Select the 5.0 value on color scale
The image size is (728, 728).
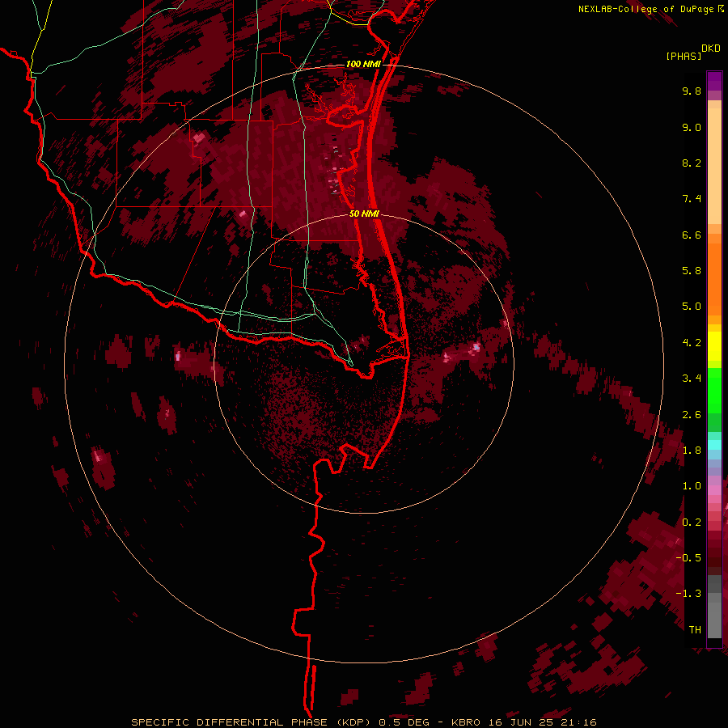(692, 307)
